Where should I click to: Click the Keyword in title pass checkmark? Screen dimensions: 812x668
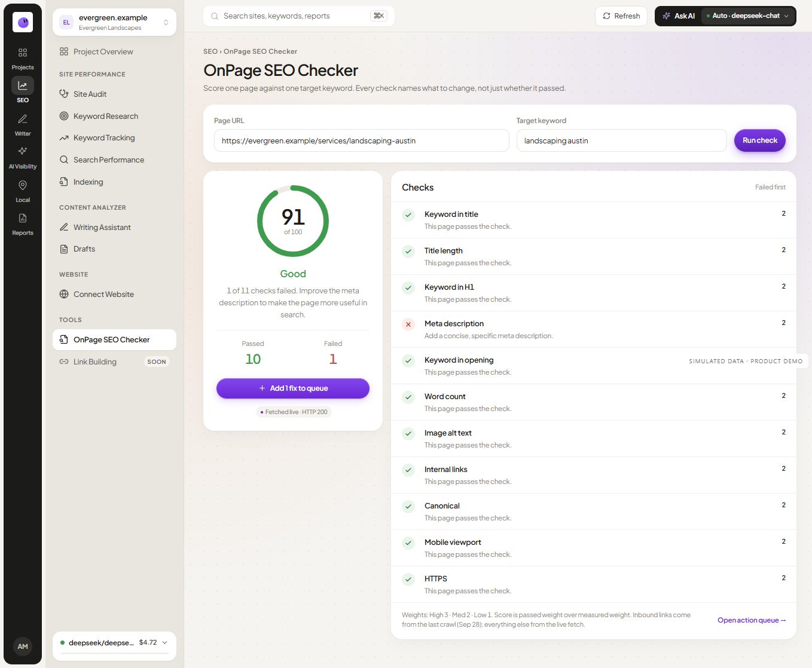(x=408, y=215)
